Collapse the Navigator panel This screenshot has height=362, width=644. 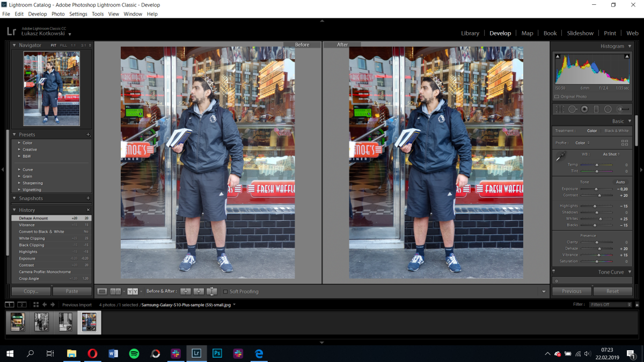click(x=14, y=45)
